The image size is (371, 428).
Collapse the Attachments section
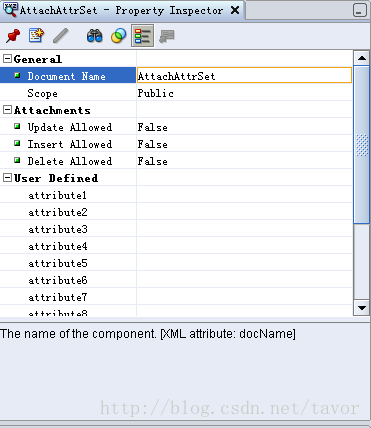[7, 110]
